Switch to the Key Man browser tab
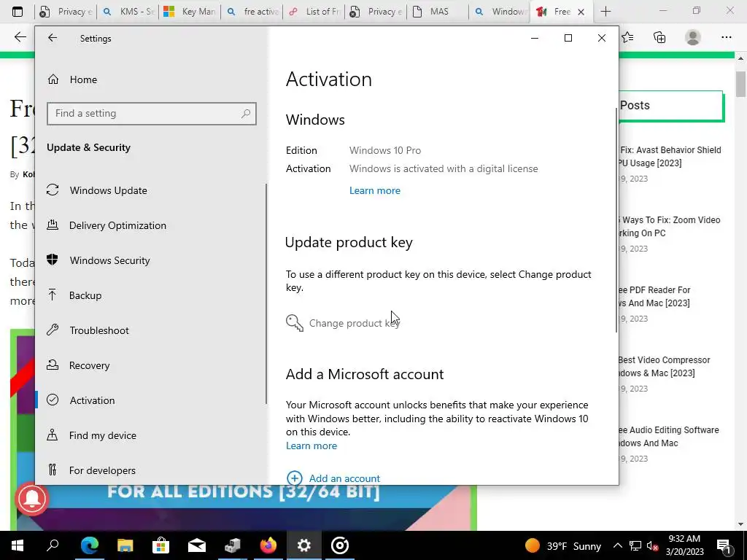747x560 pixels. point(190,12)
